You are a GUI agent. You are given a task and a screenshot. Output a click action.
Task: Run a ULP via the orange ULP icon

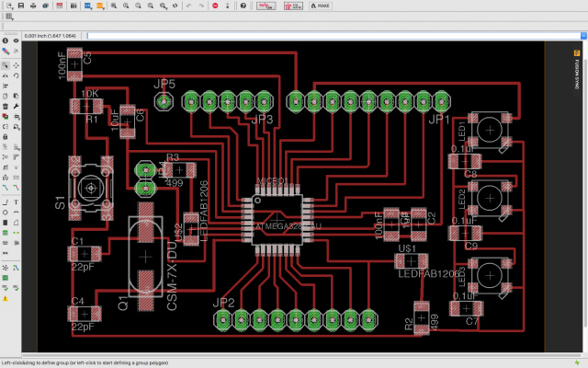pyautogui.click(x=100, y=6)
